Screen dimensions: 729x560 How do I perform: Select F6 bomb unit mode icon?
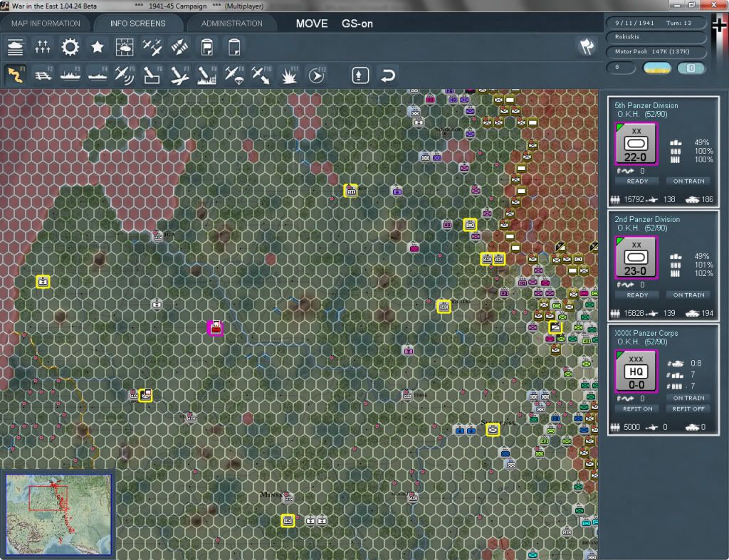[152, 75]
